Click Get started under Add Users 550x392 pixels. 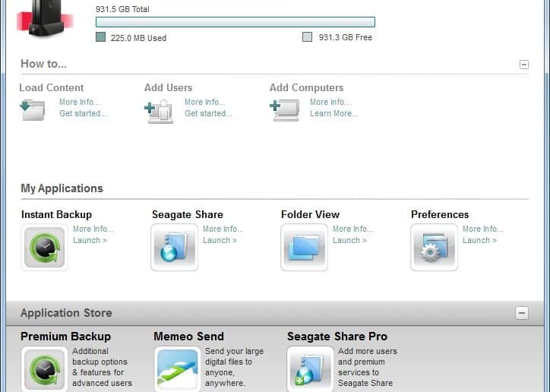pos(208,113)
